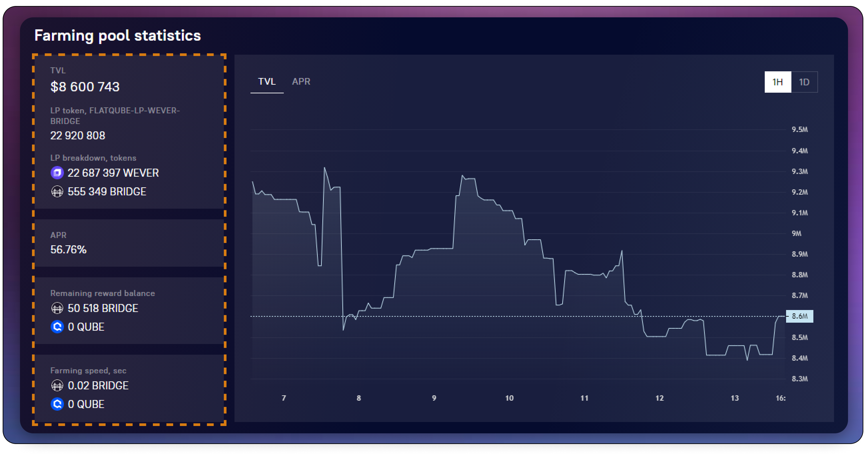Select the TVL chart tab

pos(266,82)
